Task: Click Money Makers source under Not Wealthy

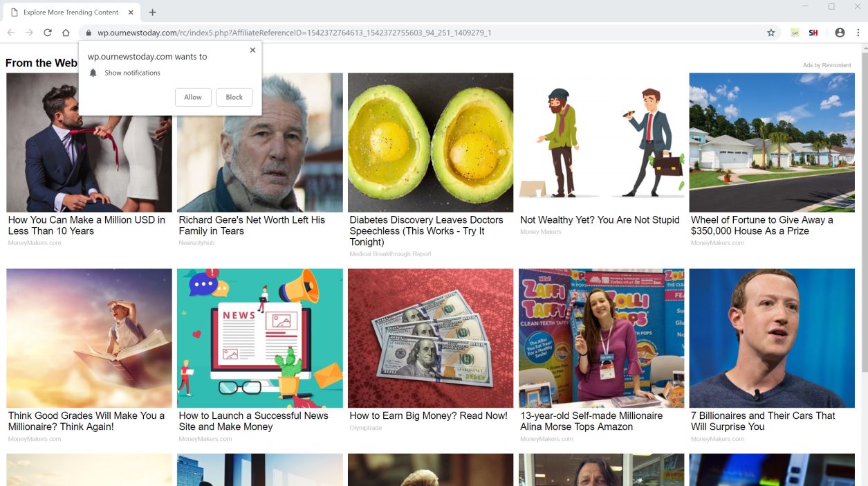Action: pos(541,232)
